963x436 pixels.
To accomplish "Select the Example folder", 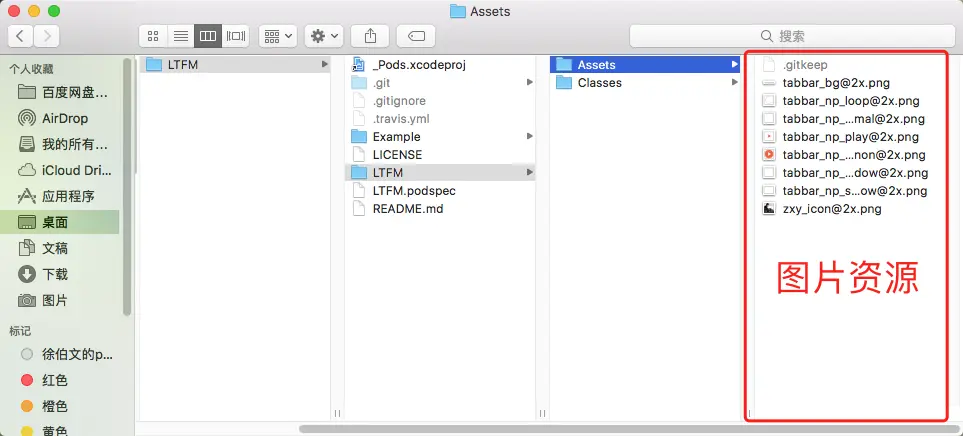I will click(x=440, y=136).
